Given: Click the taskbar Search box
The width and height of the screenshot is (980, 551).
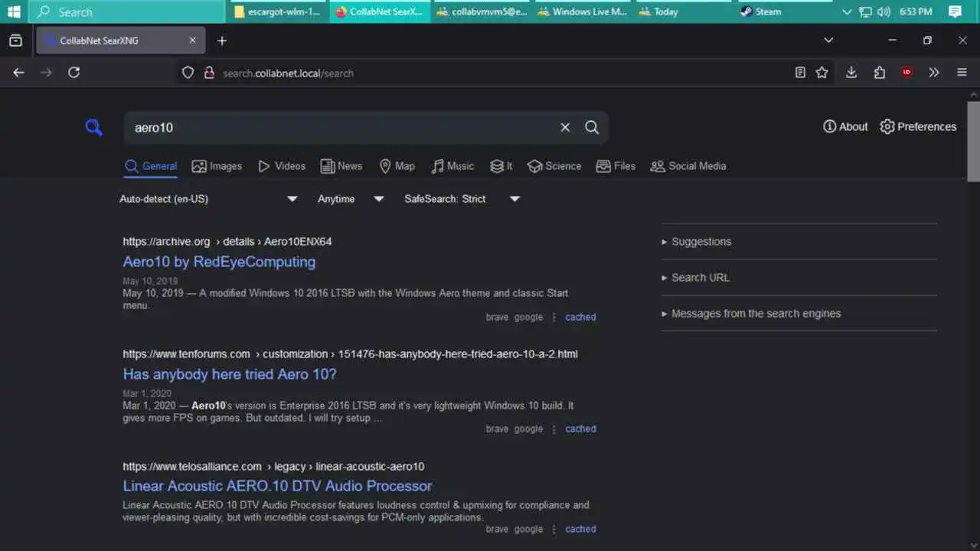Looking at the screenshot, I should coord(127,11).
